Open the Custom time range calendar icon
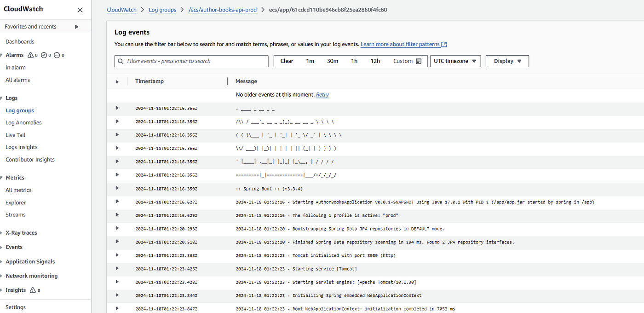This screenshot has height=313, width=644. click(x=419, y=61)
